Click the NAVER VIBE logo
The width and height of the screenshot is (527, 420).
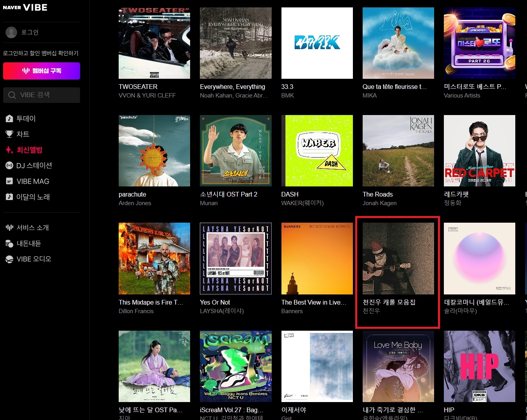25,7
